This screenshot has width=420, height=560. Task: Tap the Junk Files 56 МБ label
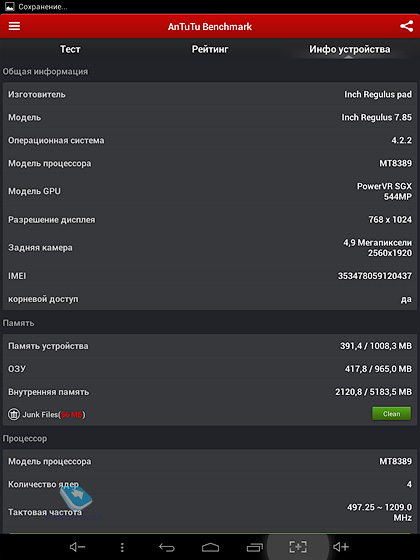click(54, 415)
